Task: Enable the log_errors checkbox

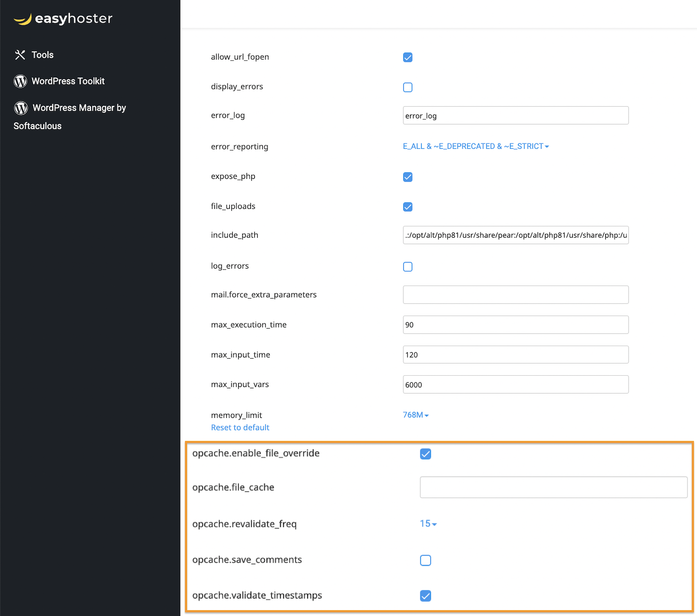Action: click(x=408, y=267)
